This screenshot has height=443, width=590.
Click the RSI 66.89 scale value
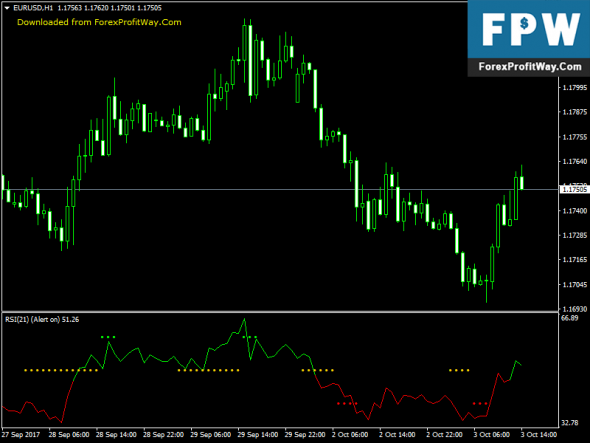click(570, 318)
